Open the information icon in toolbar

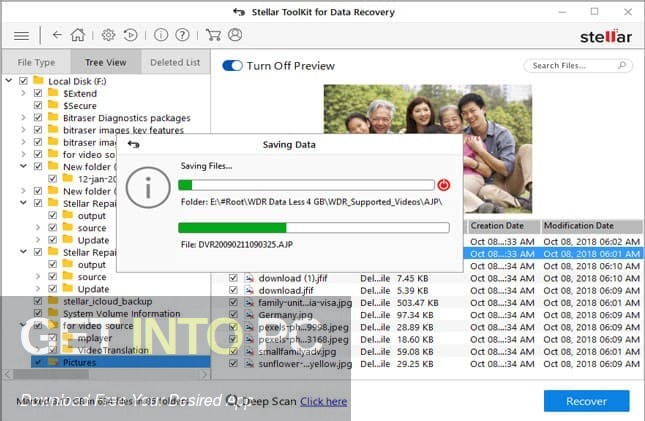pos(161,35)
